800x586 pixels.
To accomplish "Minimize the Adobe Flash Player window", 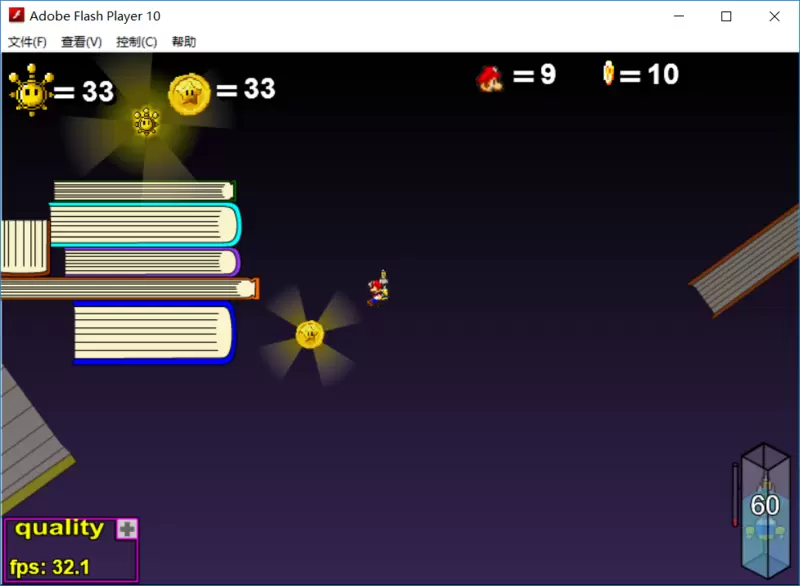I will coord(679,16).
